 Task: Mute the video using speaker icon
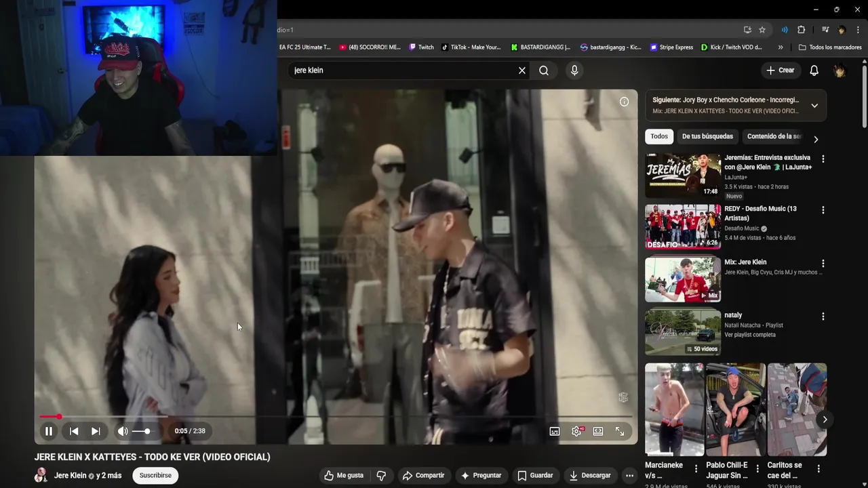123,431
